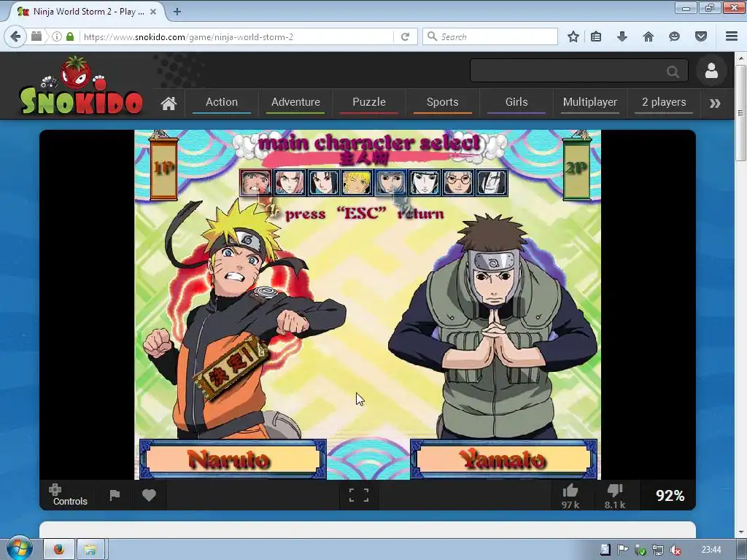
Task: Select the dark-haired Sasuke portrait
Action: (323, 182)
